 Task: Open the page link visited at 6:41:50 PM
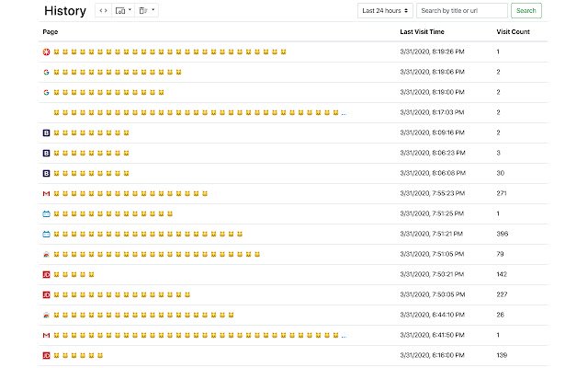click(200, 335)
